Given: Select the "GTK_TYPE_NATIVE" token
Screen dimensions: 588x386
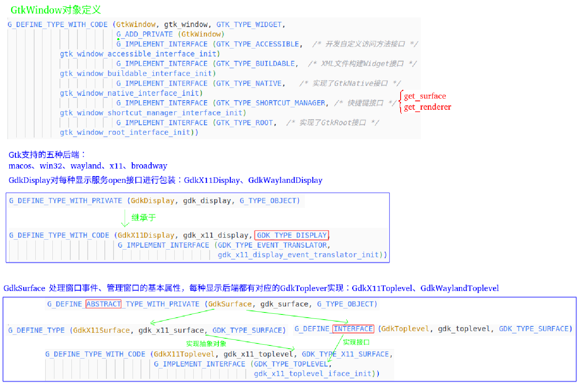Looking at the screenshot, I should (x=249, y=83).
